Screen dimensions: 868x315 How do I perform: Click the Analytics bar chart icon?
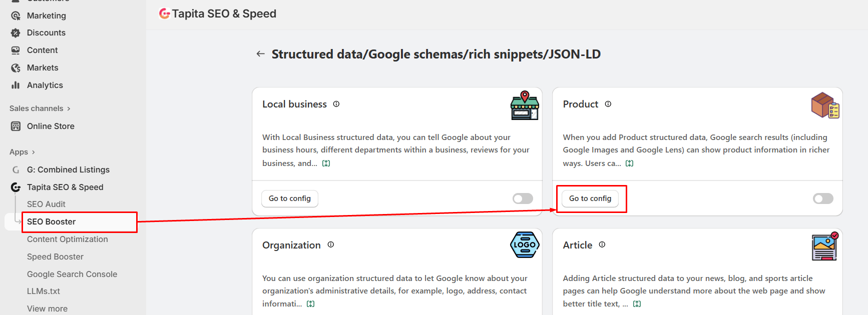[x=16, y=85]
